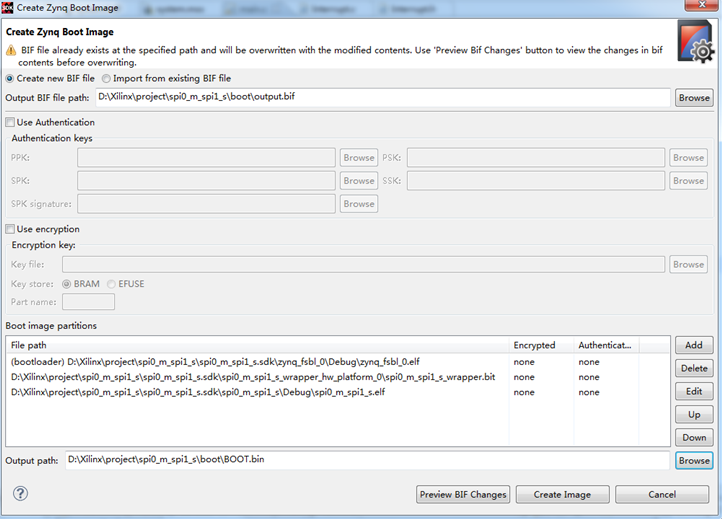Click the Authenticat... column header
The height and width of the screenshot is (519, 722).
(x=606, y=345)
